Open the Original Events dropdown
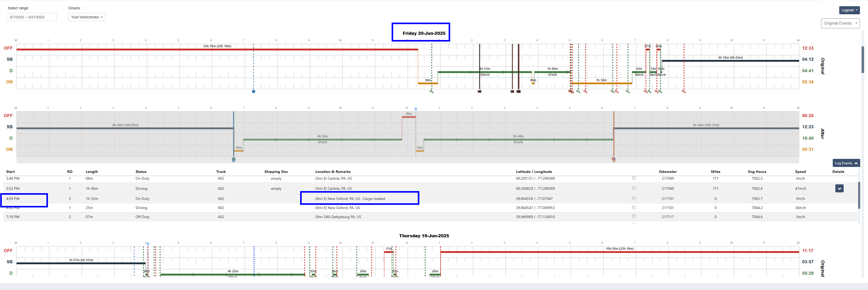Screen dimensions: 868x290 [840, 23]
